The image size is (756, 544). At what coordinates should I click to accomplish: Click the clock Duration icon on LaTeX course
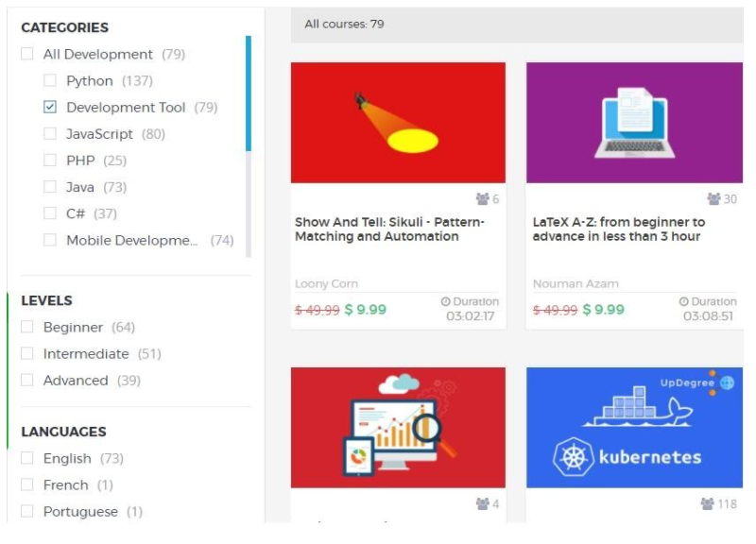click(684, 302)
